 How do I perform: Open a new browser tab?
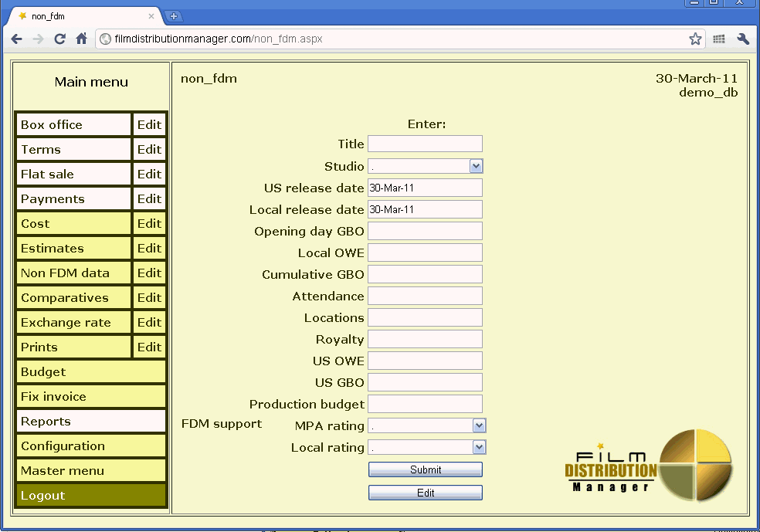174,16
